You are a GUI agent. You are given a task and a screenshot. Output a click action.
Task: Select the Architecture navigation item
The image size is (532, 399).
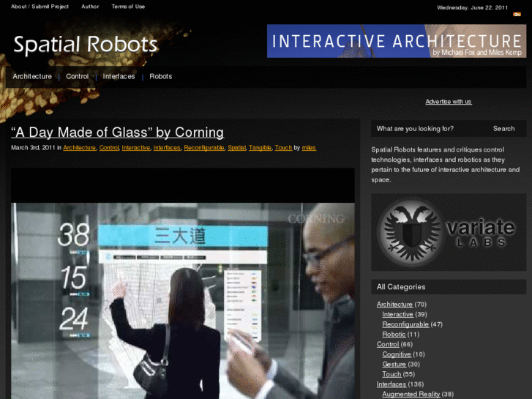pyautogui.click(x=32, y=76)
